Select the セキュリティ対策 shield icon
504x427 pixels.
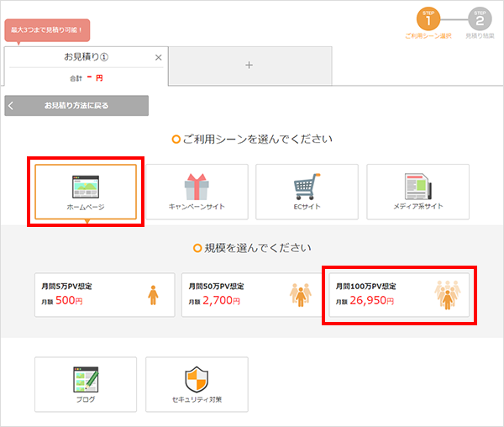click(x=197, y=378)
